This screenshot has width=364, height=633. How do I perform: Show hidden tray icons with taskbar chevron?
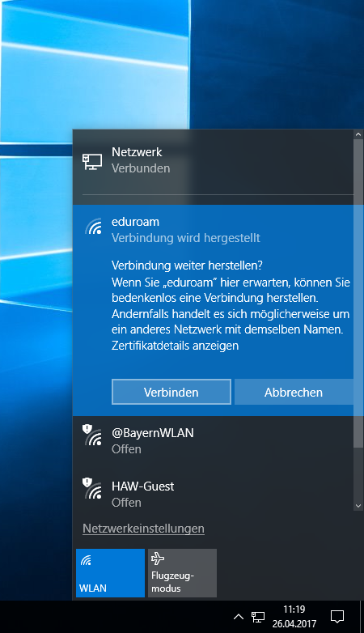coord(239,617)
